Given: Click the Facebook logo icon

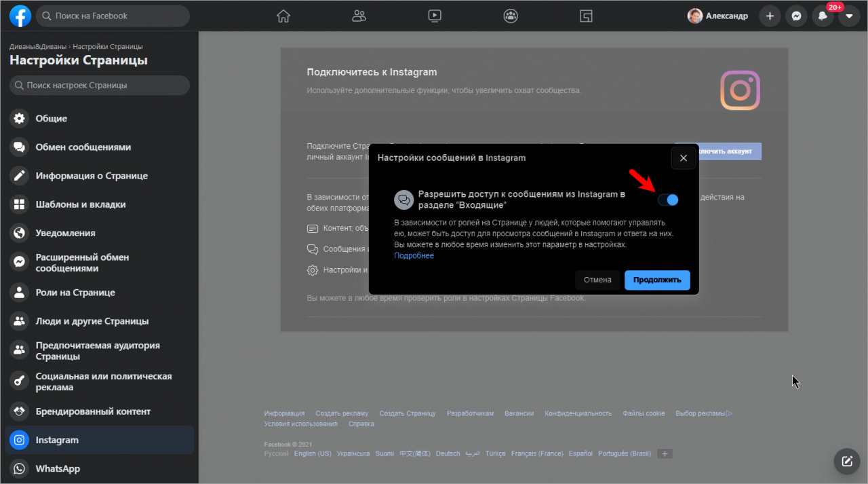Looking at the screenshot, I should pyautogui.click(x=20, y=16).
